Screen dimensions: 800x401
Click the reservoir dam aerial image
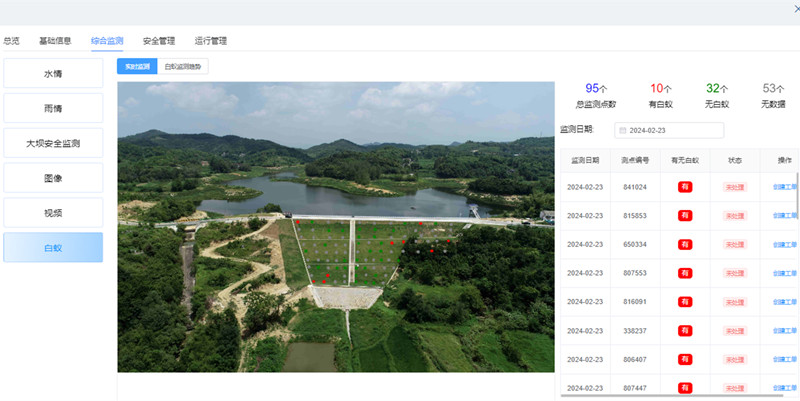pyautogui.click(x=335, y=226)
